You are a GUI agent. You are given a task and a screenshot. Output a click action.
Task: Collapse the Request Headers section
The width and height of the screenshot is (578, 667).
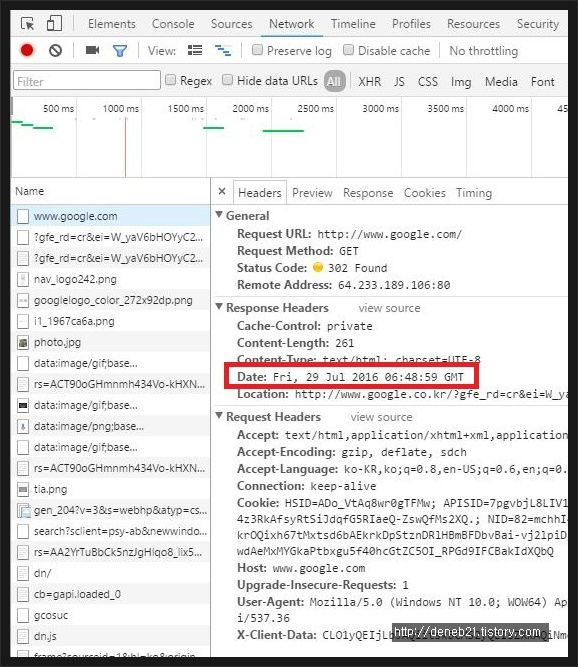pyautogui.click(x=219, y=416)
